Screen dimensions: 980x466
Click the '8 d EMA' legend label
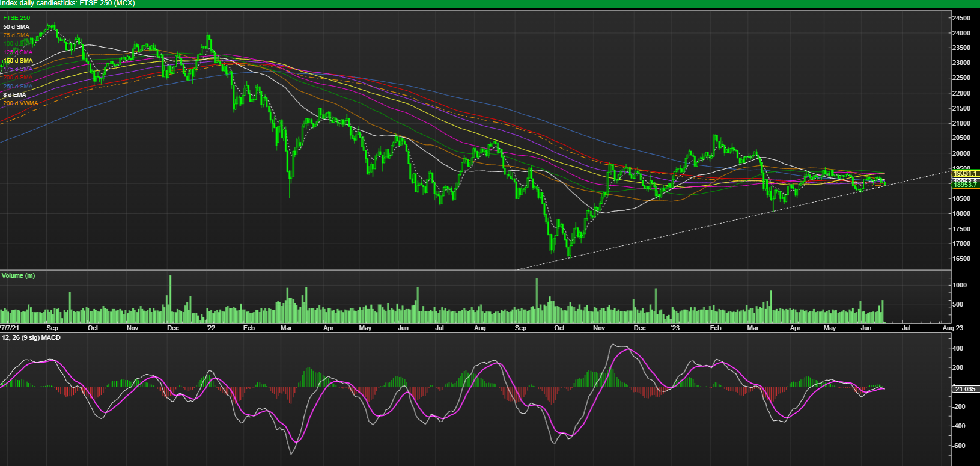point(15,95)
